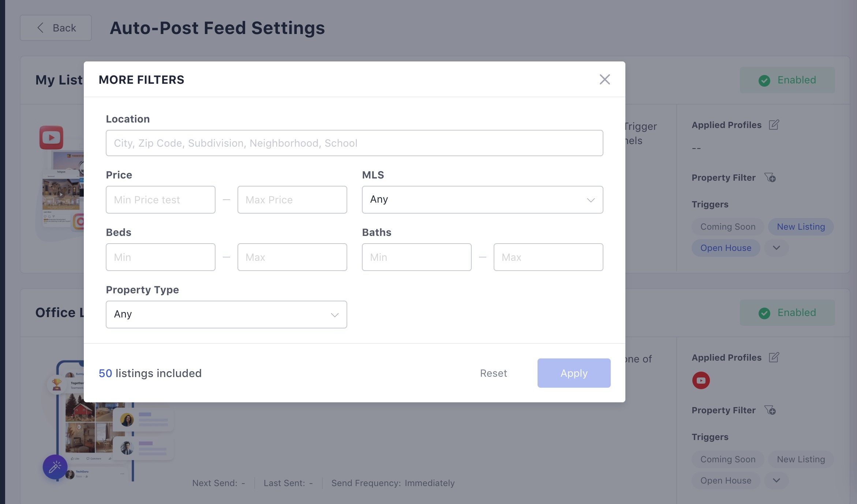Click the YouTube profile icon under Applied Profiles
The width and height of the screenshot is (857, 504).
coord(701,380)
